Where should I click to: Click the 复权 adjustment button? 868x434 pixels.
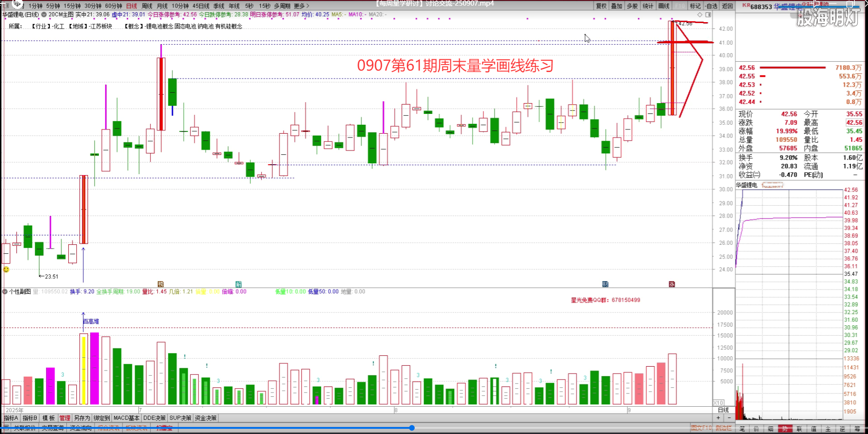pos(601,6)
